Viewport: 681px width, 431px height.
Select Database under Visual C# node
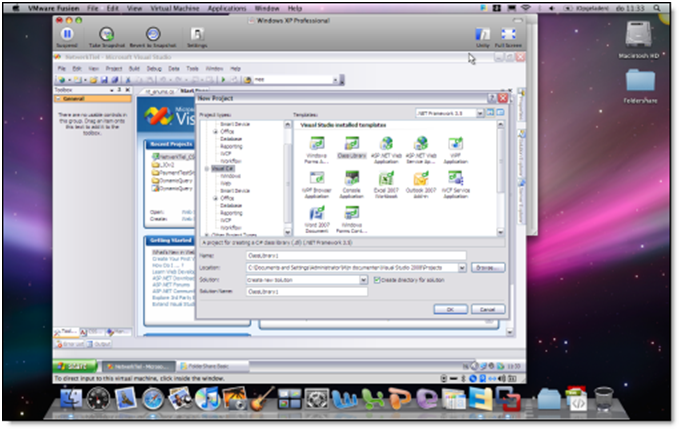tap(231, 206)
